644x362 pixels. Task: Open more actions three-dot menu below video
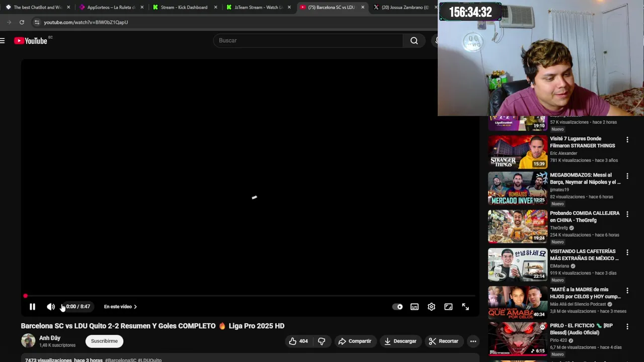[x=473, y=341]
